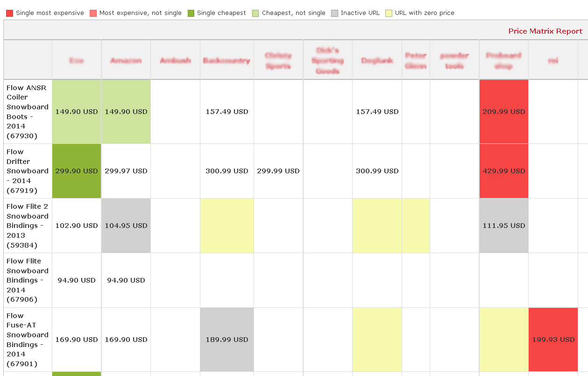The image size is (588, 376).
Task: Click the gray 111.95 USD Proboard shop price
Action: (x=504, y=226)
